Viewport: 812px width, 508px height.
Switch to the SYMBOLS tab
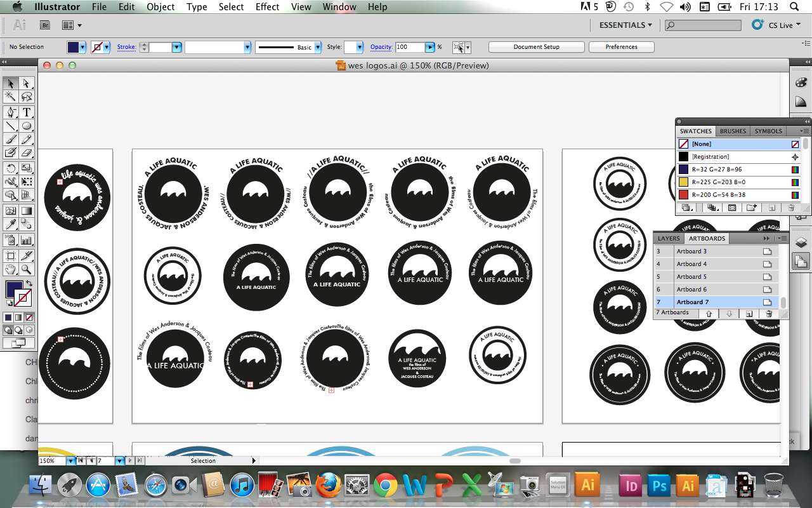coord(768,131)
